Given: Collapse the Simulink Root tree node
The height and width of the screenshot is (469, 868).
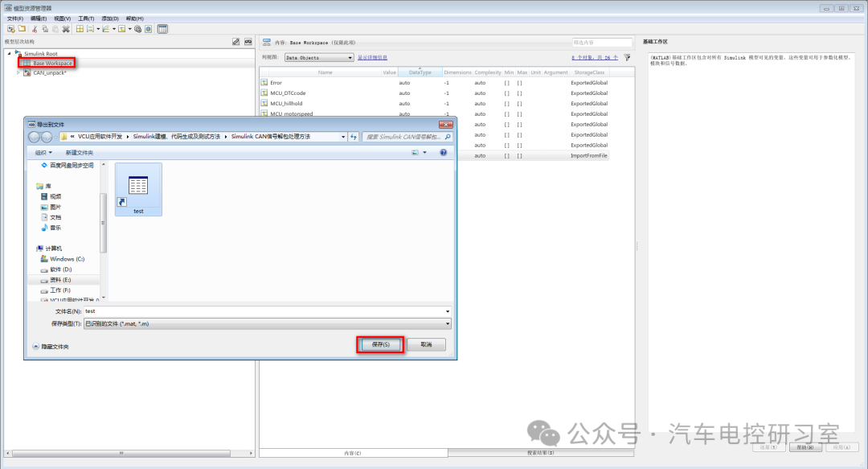Looking at the screenshot, I should 9,54.
